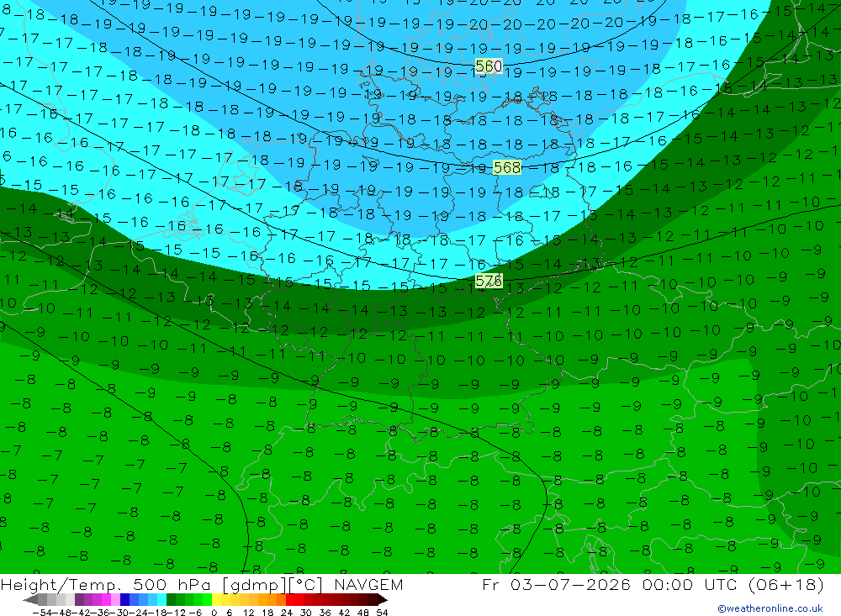The image size is (841, 616).
Task: Click the 576 height contour label
Action: pyautogui.click(x=489, y=281)
